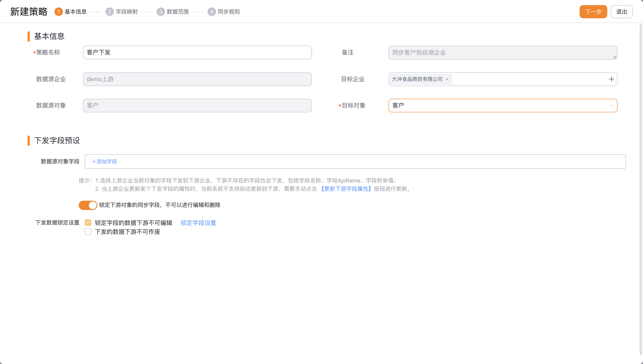Click the 退出 button

click(622, 12)
